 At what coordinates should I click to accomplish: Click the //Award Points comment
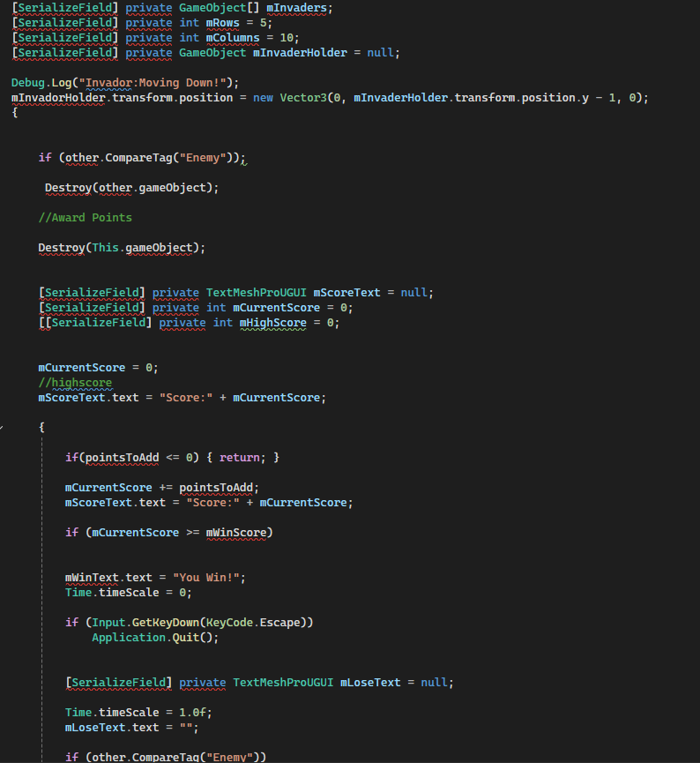coord(86,218)
